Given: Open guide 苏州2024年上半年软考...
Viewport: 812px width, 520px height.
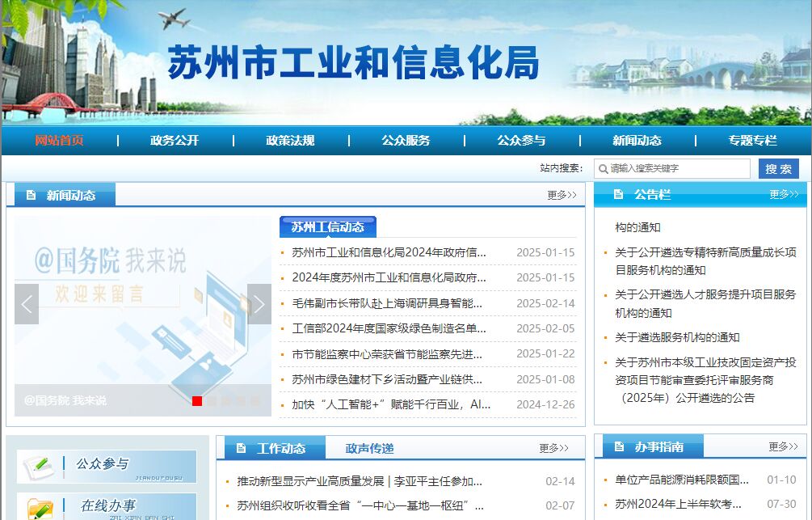Looking at the screenshot, I should [x=678, y=504].
